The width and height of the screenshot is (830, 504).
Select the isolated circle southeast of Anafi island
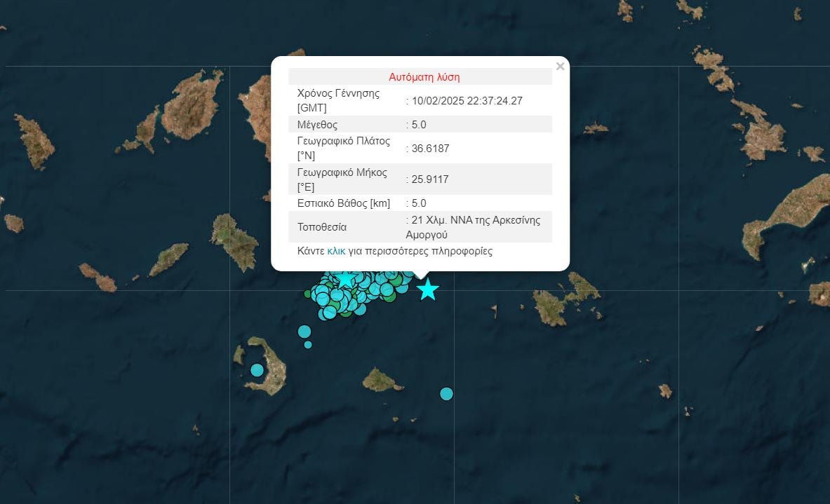point(446,394)
